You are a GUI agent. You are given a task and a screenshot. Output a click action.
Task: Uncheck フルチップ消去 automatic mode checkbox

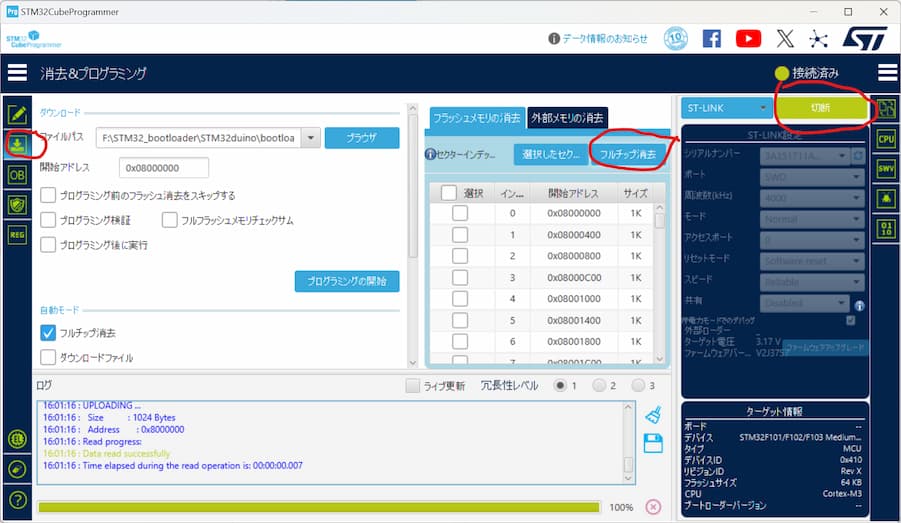[48, 333]
